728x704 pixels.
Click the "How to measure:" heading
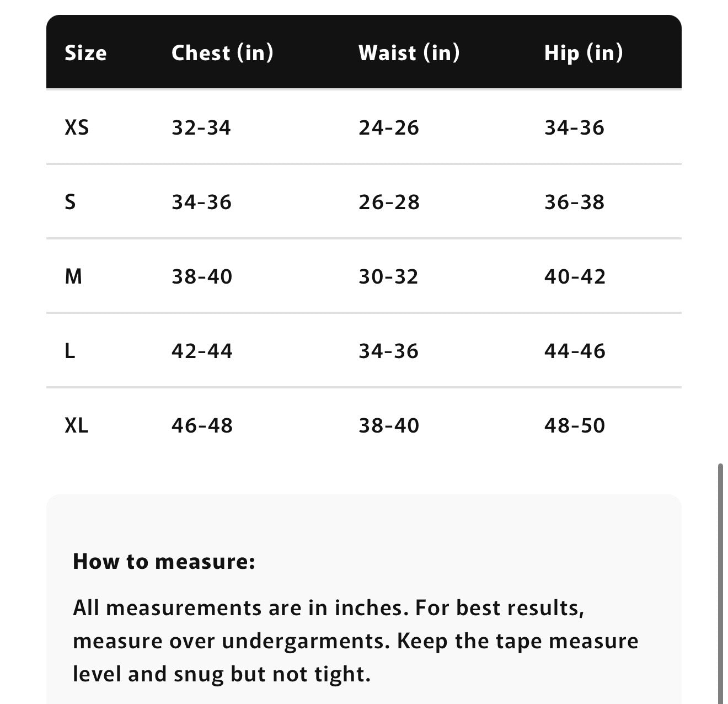(164, 561)
